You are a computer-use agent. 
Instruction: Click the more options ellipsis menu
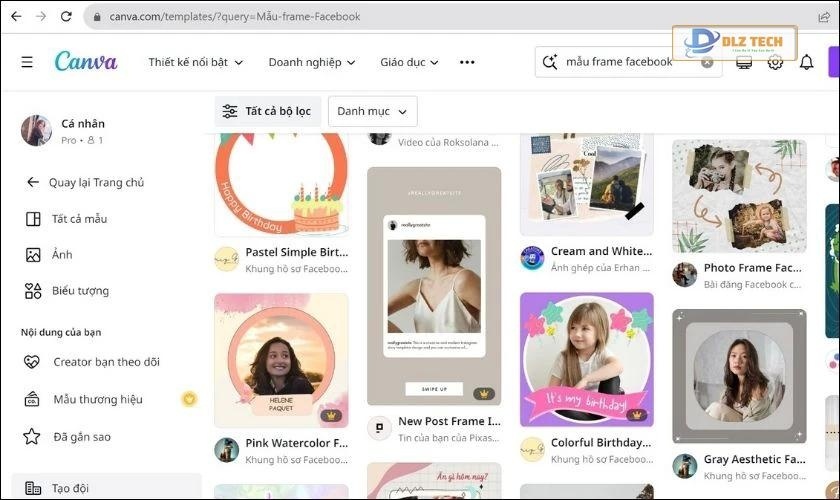467,62
